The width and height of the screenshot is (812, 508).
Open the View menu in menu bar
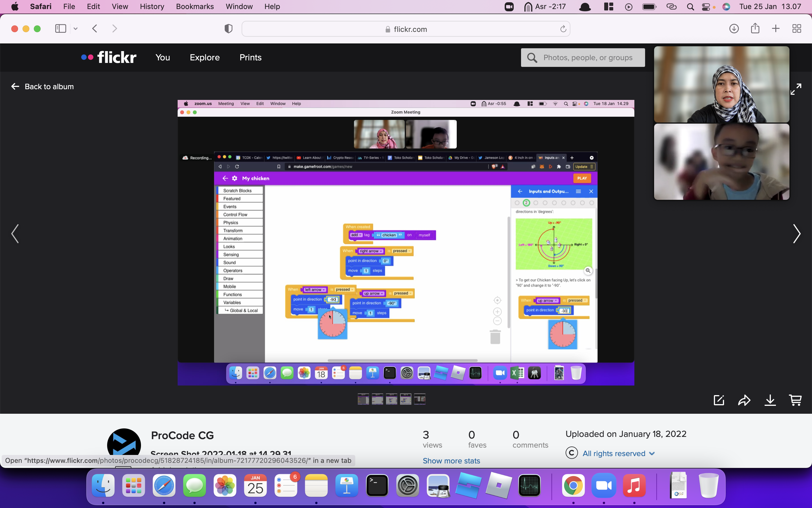pyautogui.click(x=120, y=6)
